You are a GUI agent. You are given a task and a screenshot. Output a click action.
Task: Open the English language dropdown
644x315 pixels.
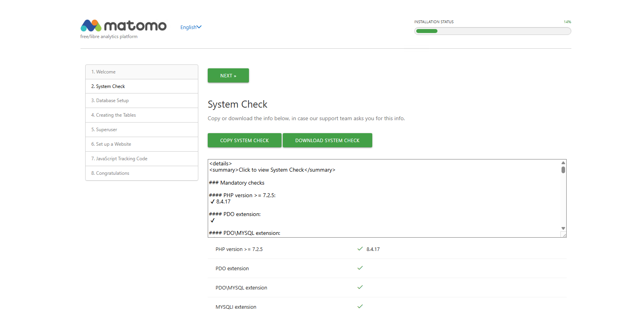pos(191,27)
